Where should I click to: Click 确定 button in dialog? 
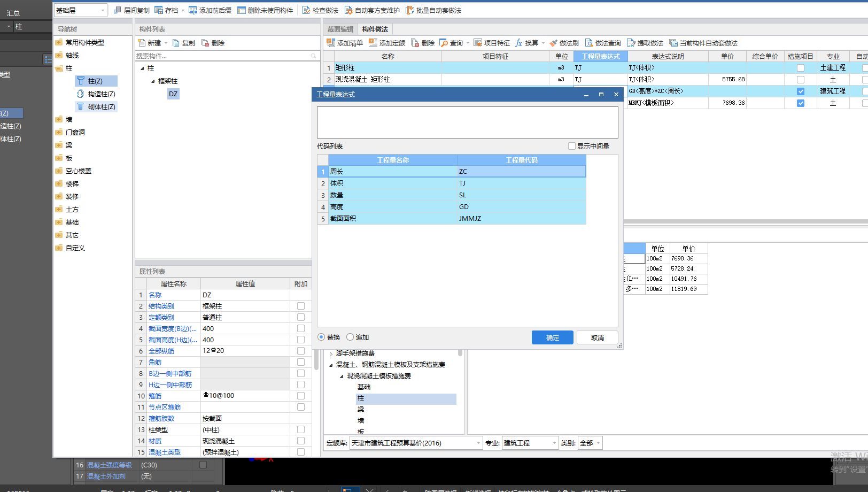pos(553,337)
